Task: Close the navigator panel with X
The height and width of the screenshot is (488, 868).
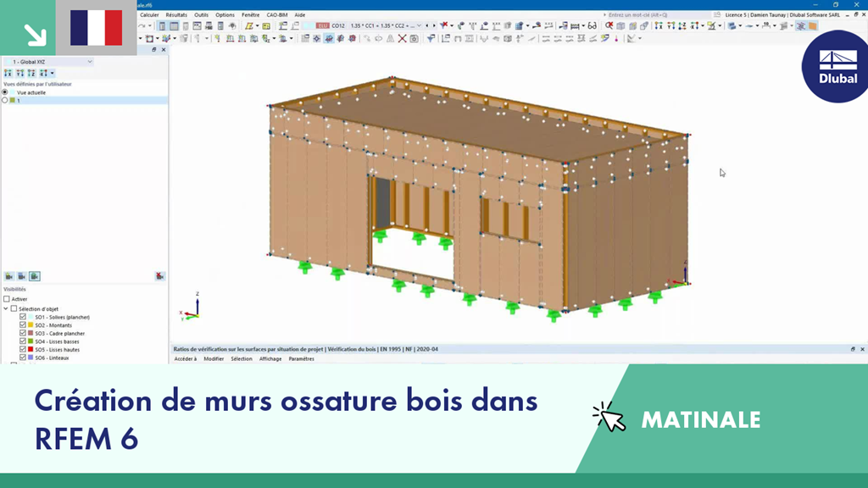Action: (164, 50)
